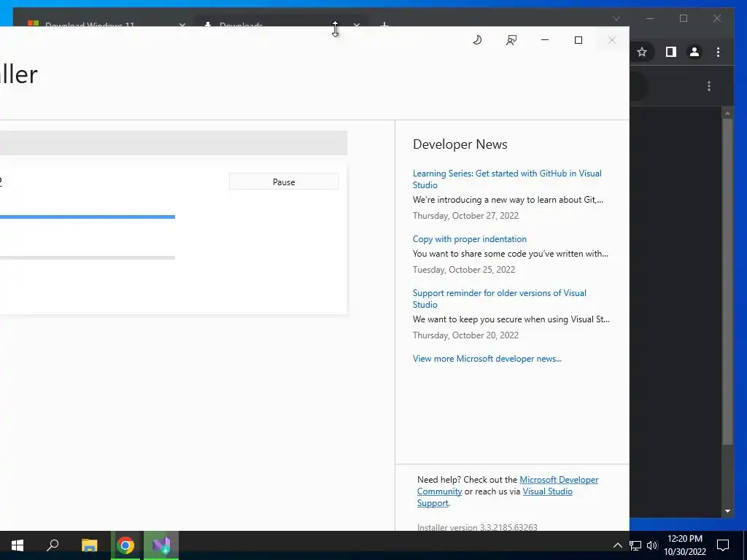View more Microsoft developer news
This screenshot has height=560, width=747.
(487, 359)
